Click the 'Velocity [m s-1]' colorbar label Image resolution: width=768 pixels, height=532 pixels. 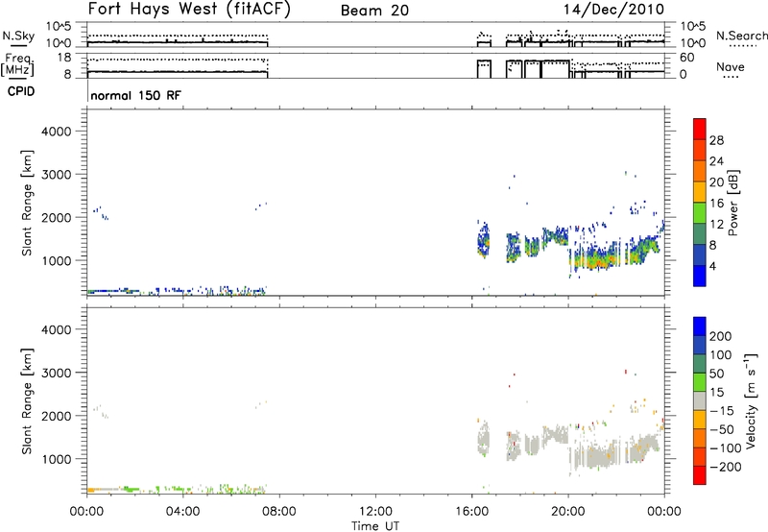(x=750, y=400)
